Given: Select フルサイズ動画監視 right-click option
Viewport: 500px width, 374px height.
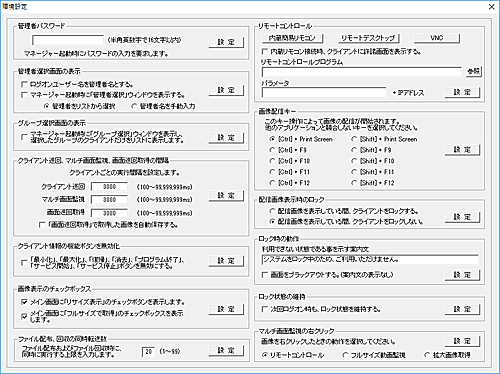Looking at the screenshot, I should click(x=345, y=355).
